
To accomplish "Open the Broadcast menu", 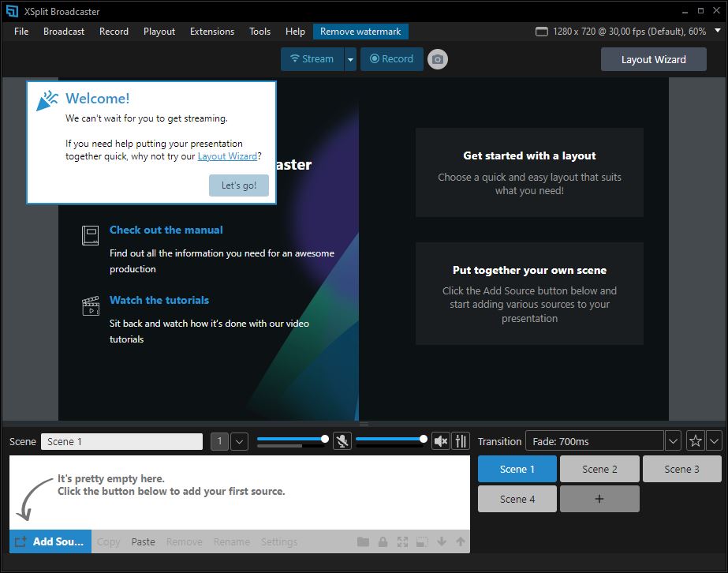I will (x=64, y=31).
